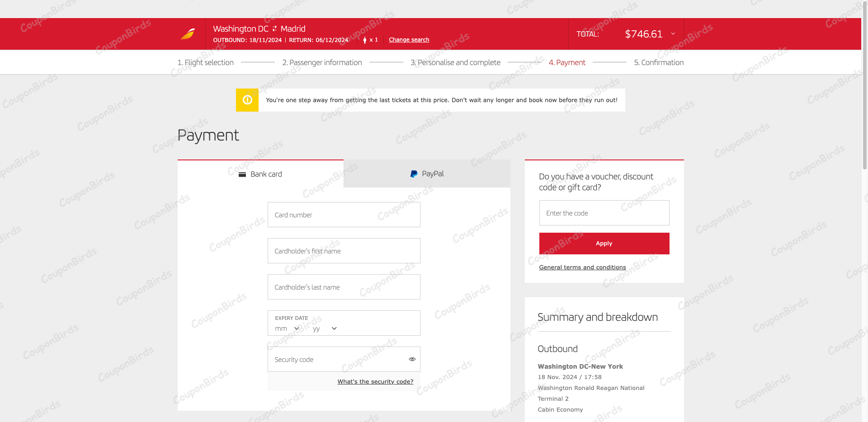868x422 pixels.
Task: Click the OUTBOUND: 18/11/2024 date text
Action: [247, 40]
